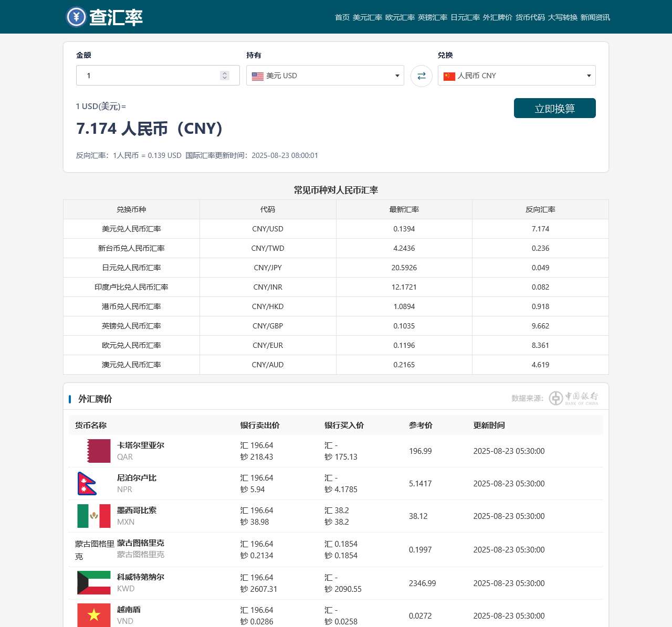Click the Nepal flag icon
Image resolution: width=672 pixels, height=627 pixels.
pyautogui.click(x=87, y=483)
